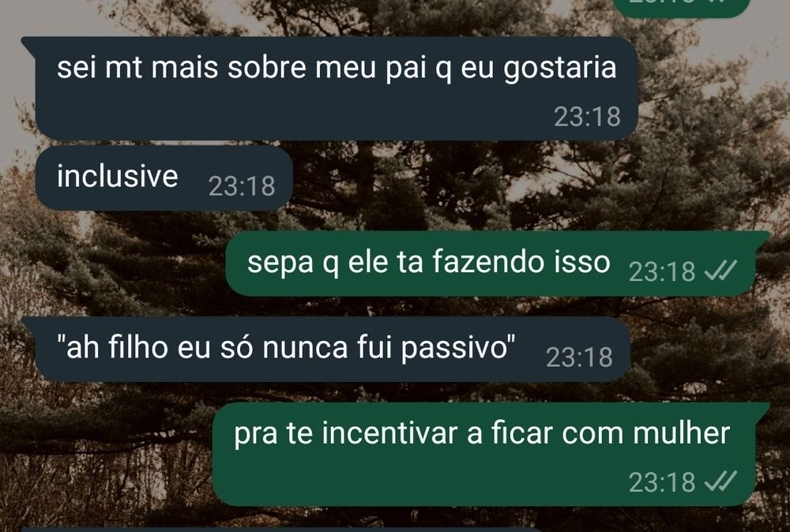Tap the partial check mark on top green bubble
Viewport: 790px width, 532px height.
tap(718, 2)
